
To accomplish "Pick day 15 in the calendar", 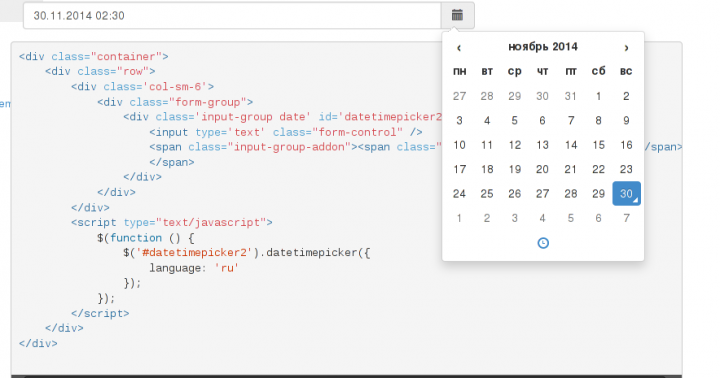I will pyautogui.click(x=598, y=145).
